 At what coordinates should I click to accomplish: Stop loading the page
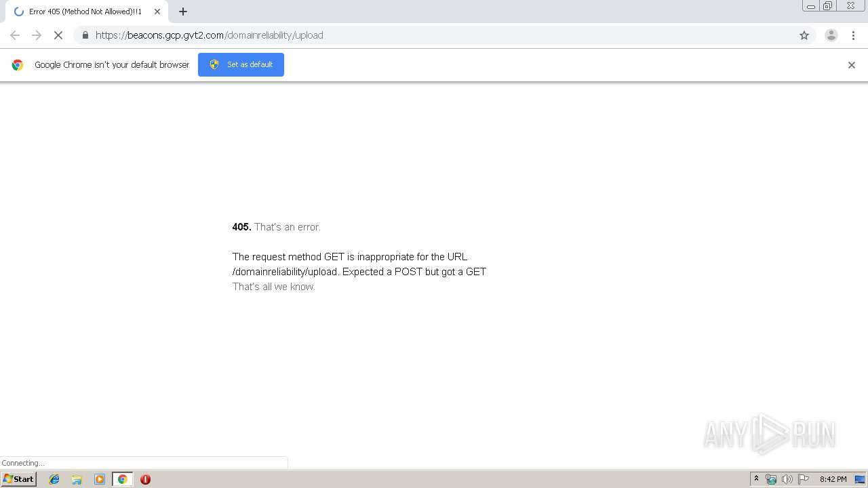tap(58, 35)
